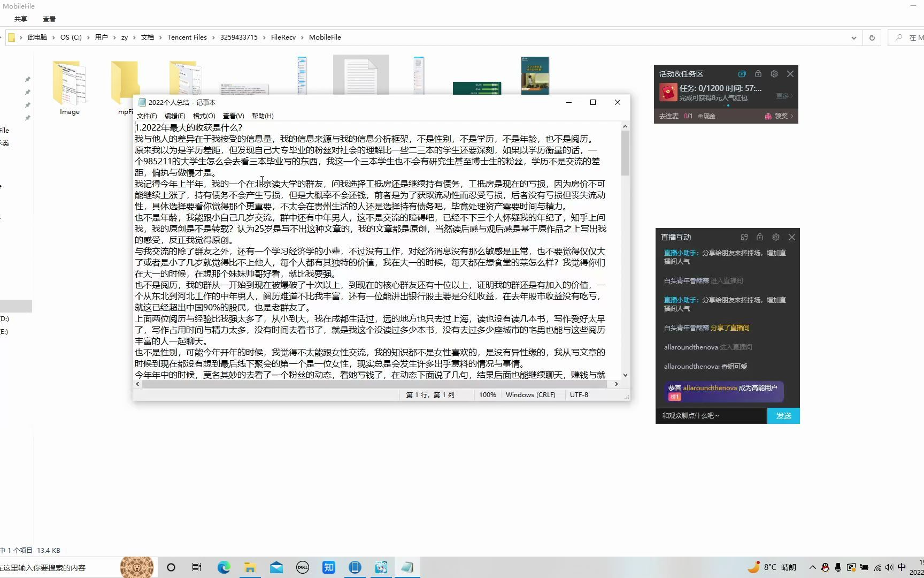Toggle the lock icon in 直播互动 panel
This screenshot has width=924, height=578.
pyautogui.click(x=759, y=237)
